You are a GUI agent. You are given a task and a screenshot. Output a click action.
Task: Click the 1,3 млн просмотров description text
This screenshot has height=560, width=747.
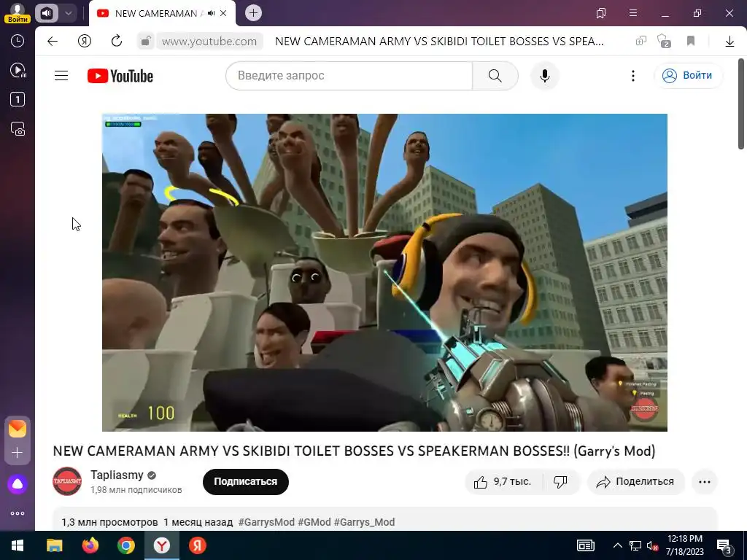(x=109, y=522)
